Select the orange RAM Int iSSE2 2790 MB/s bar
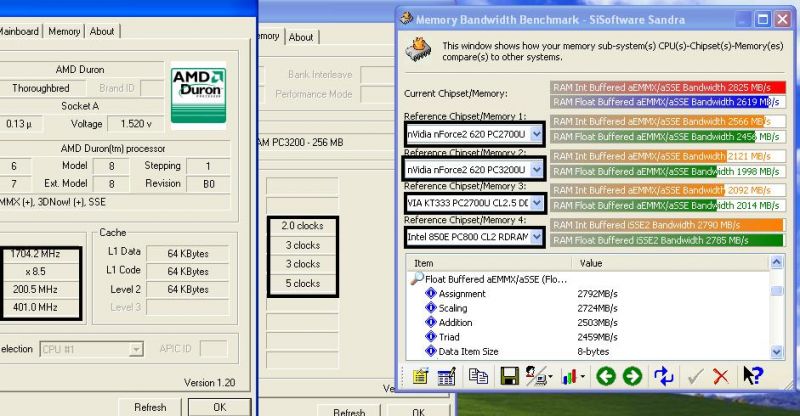800x416 pixels. click(668, 225)
